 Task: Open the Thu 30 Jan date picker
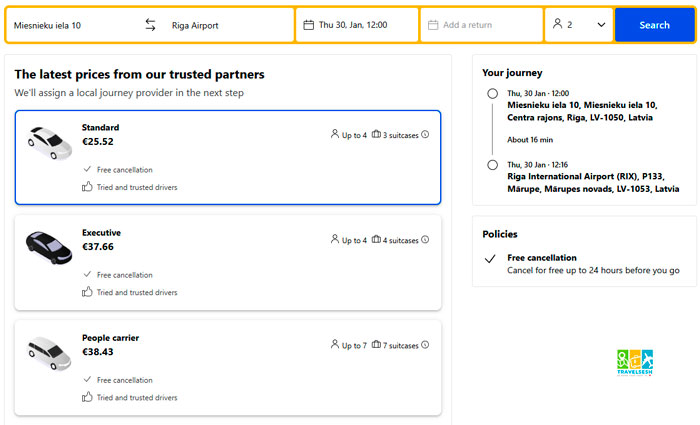357,25
